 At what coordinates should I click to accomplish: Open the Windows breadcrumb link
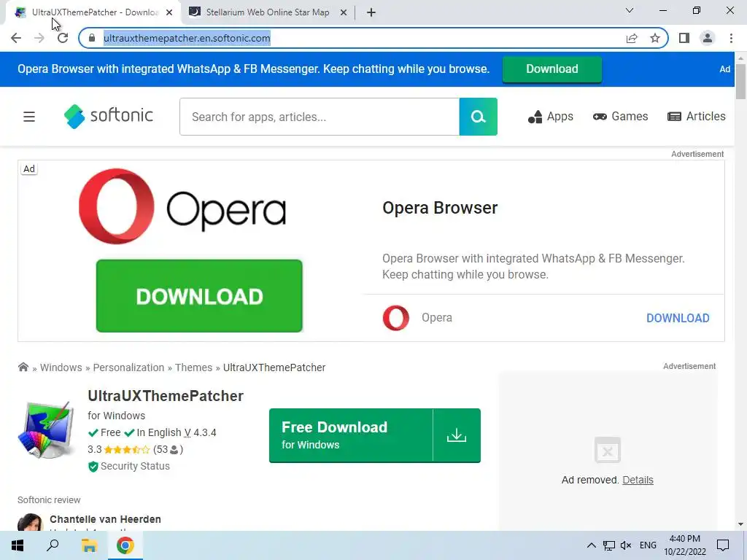pos(61,367)
